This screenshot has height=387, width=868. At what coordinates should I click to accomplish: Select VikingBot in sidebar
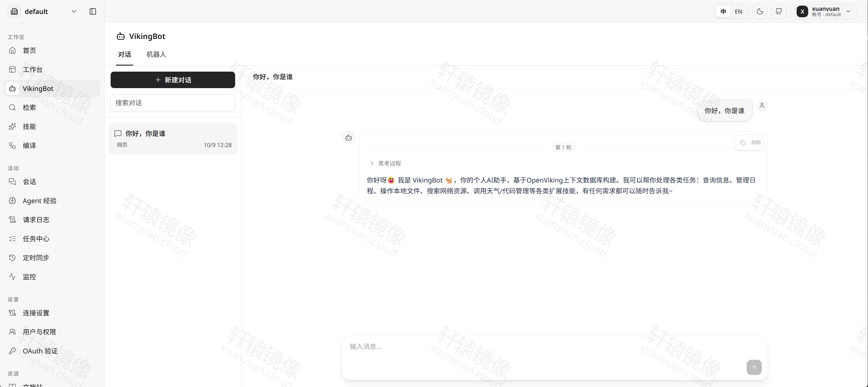point(52,88)
